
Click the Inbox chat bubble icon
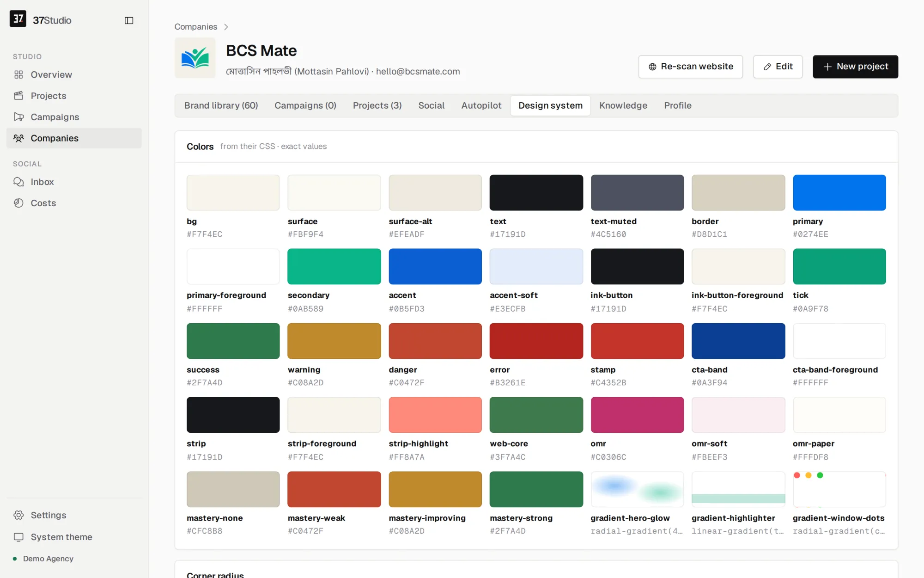18,182
